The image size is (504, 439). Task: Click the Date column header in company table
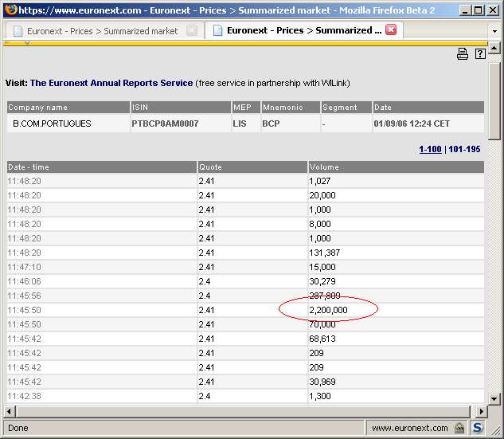pyautogui.click(x=428, y=107)
